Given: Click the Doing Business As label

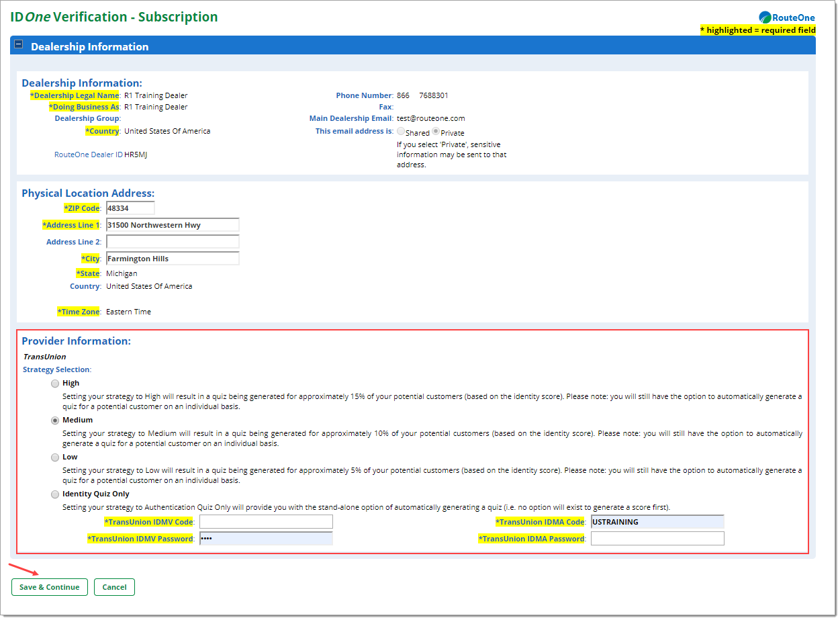Looking at the screenshot, I should 84,107.
